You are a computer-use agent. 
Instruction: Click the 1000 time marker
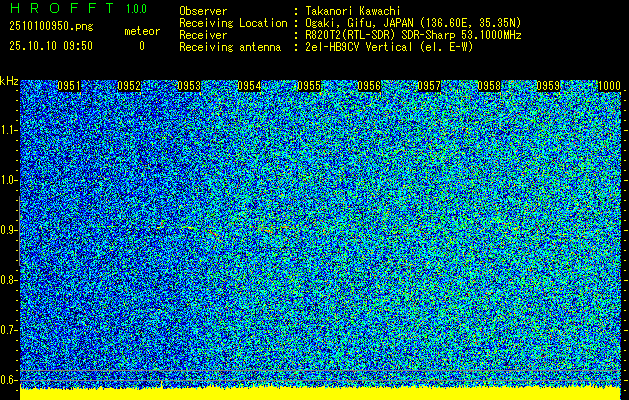point(609,86)
